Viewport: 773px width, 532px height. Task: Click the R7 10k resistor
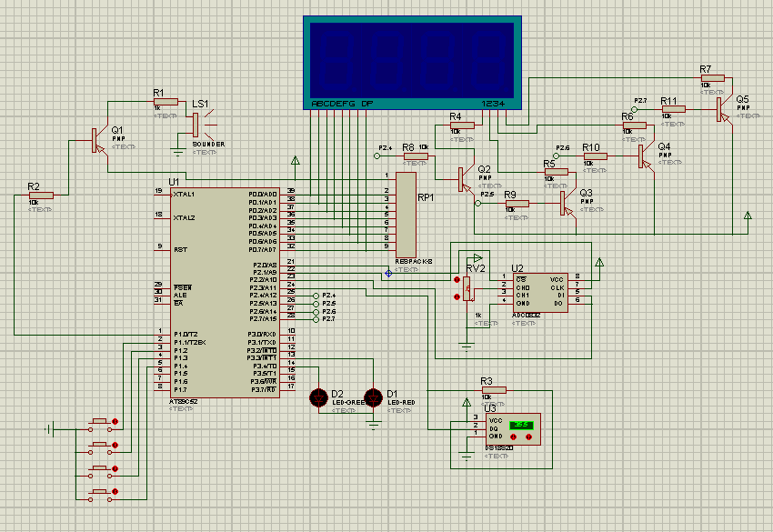[712, 78]
